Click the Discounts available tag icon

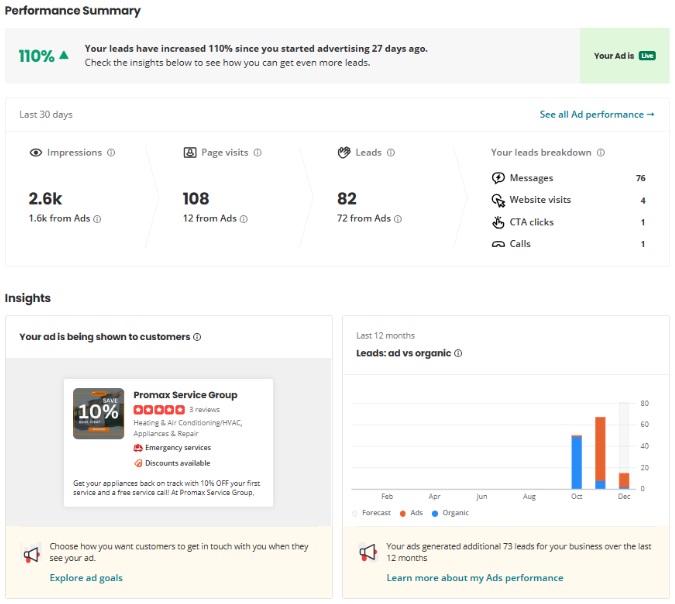pyautogui.click(x=138, y=463)
